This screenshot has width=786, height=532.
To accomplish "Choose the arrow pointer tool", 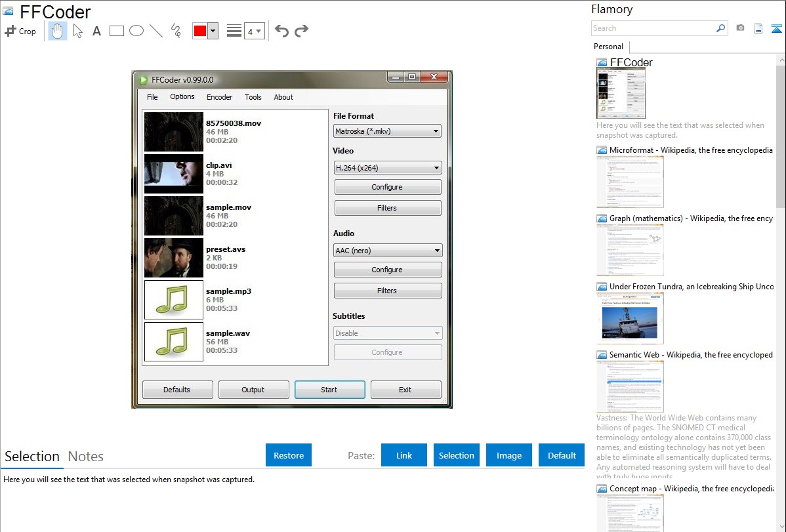I will (77, 31).
